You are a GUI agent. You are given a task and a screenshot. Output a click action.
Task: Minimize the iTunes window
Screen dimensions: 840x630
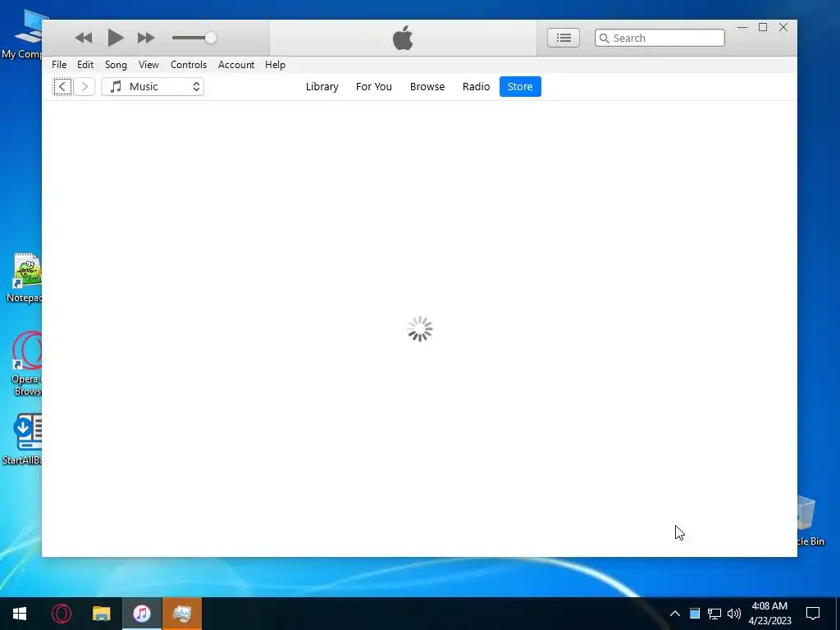click(x=742, y=27)
